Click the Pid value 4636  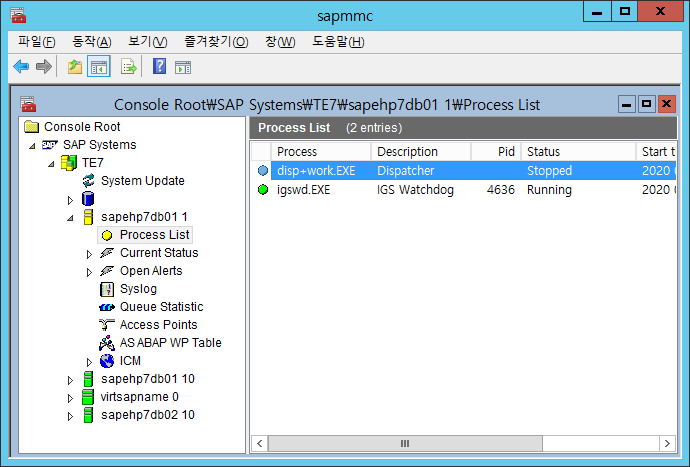(501, 190)
